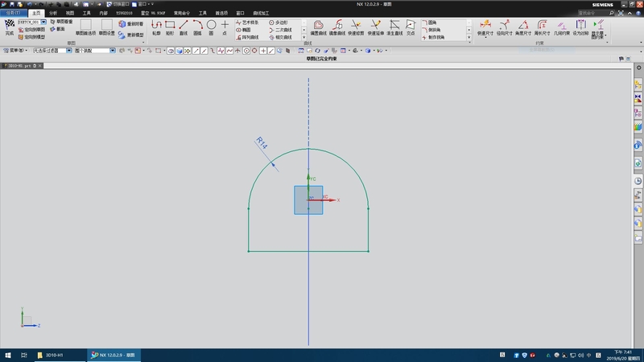Open the 3D10-H1 folder in taskbar
Image resolution: width=644 pixels, height=362 pixels.
tap(51, 355)
